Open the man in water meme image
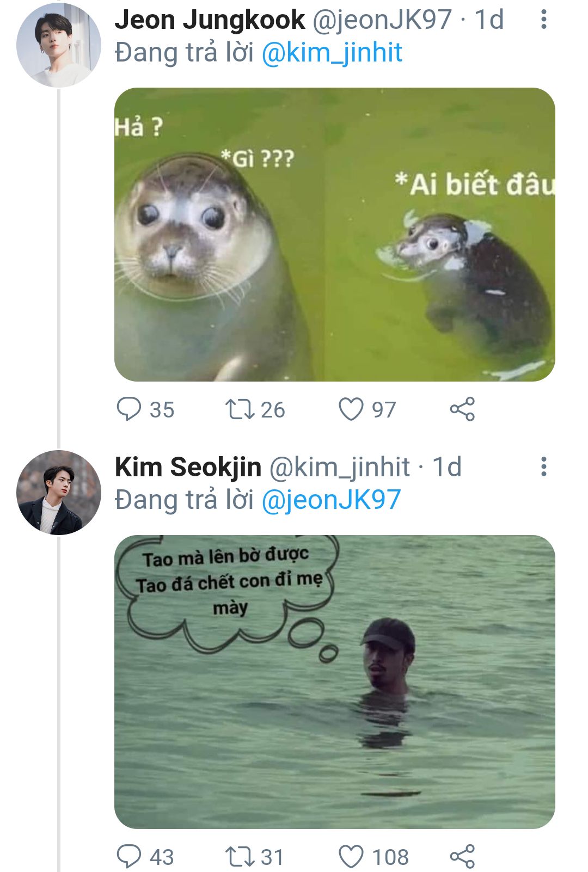Viewport: 588px width, 872px height. click(x=334, y=681)
